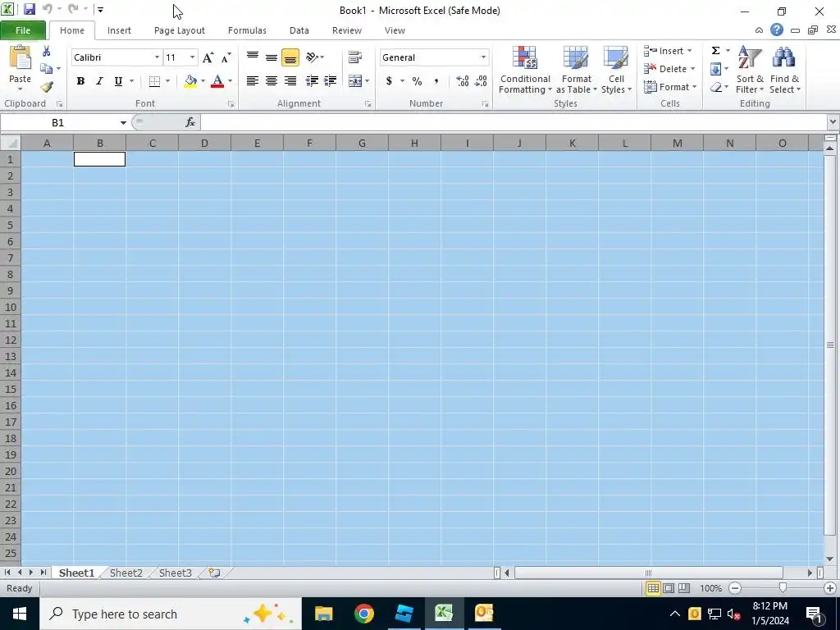Viewport: 840px width, 630px height.
Task: Open Sort & Filter dropdown
Action: click(750, 71)
